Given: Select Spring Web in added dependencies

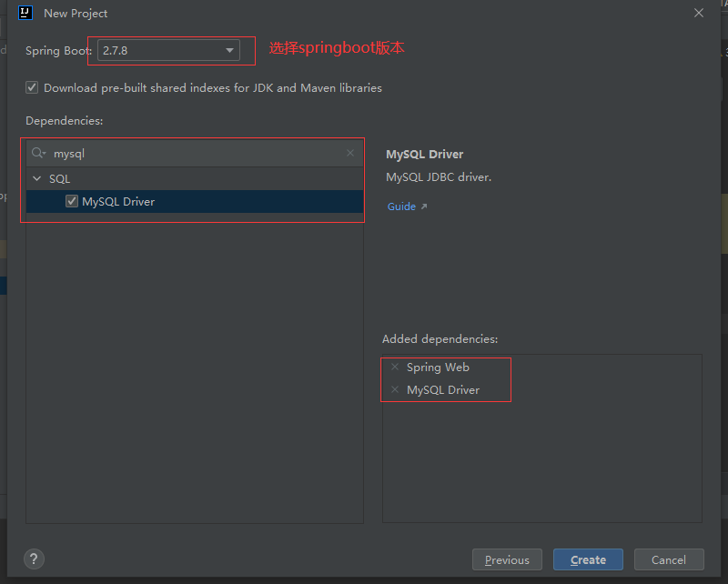Looking at the screenshot, I should [438, 367].
